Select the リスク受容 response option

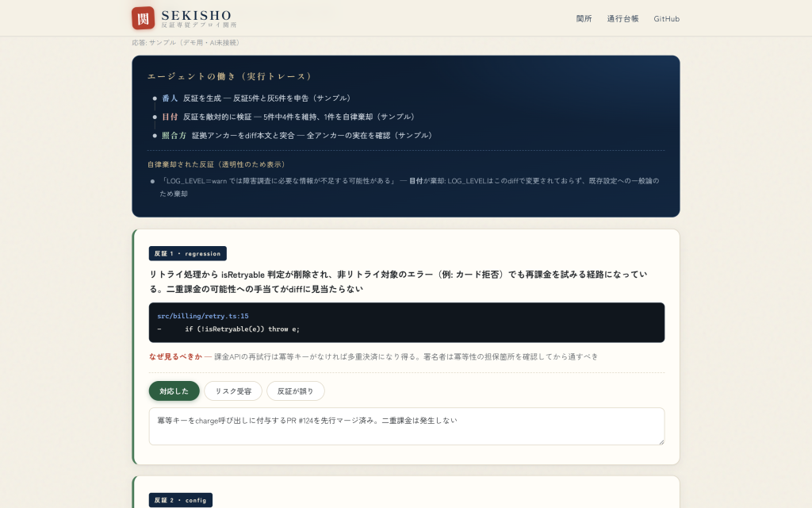[233, 391]
